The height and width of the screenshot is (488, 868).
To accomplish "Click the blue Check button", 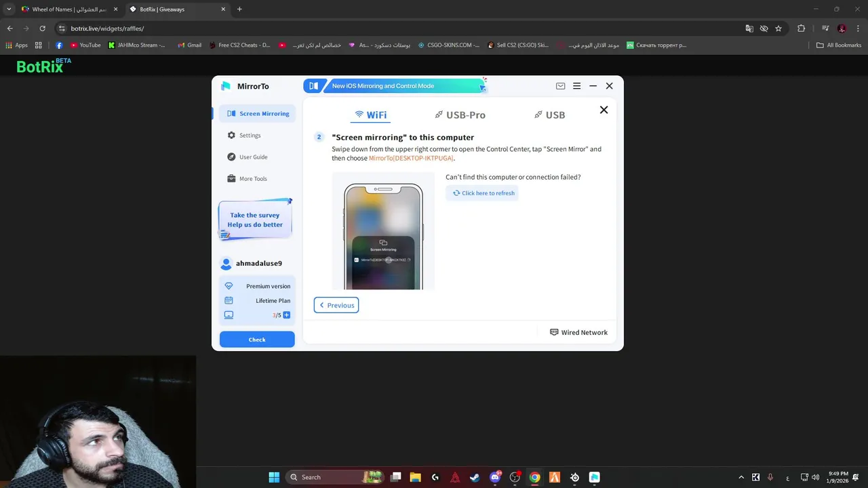I will coord(257,340).
